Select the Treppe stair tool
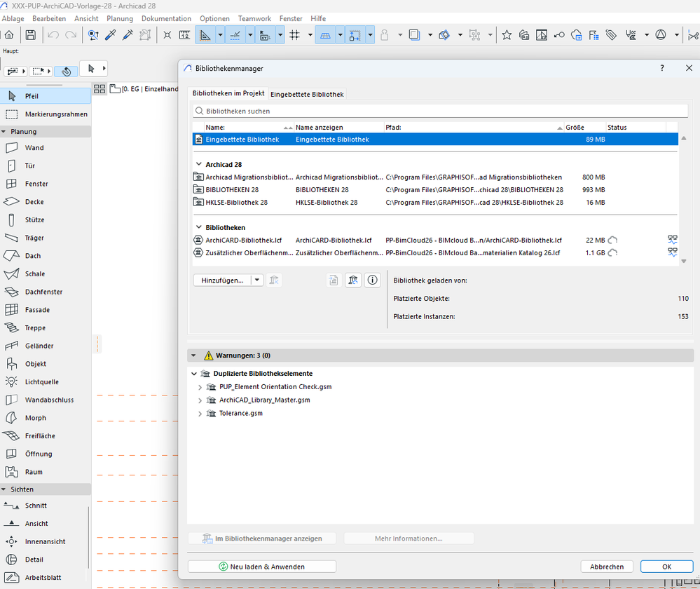 pyautogui.click(x=35, y=328)
